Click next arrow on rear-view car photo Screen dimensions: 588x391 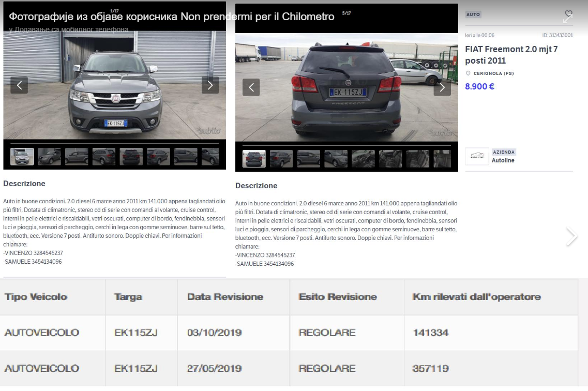pyautogui.click(x=442, y=87)
